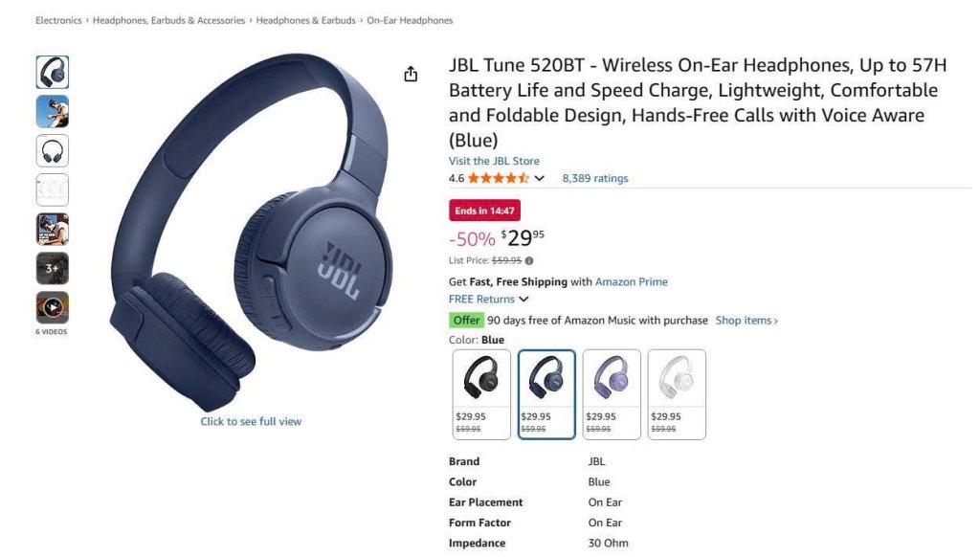Open On-Ear Headphones breadcrumb
Screen dimensions: 980x557
(x=410, y=20)
